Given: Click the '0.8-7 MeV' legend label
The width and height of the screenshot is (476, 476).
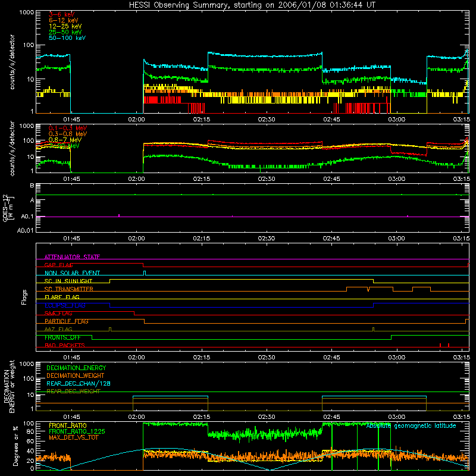Looking at the screenshot, I should [65, 140].
